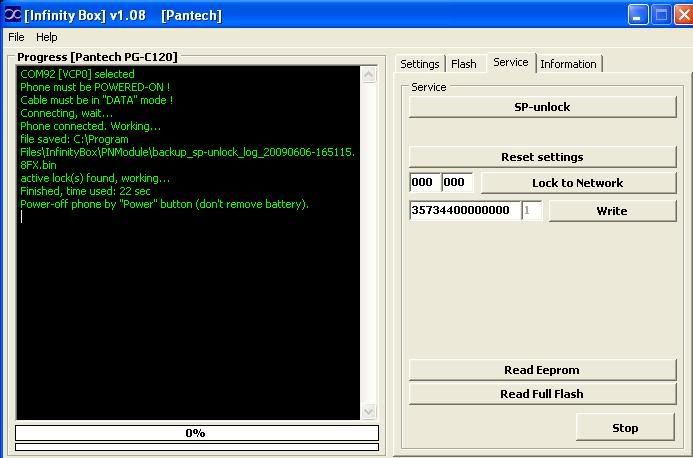This screenshot has height=458, width=693.
Task: Switch to the Settings tab
Action: coord(419,64)
